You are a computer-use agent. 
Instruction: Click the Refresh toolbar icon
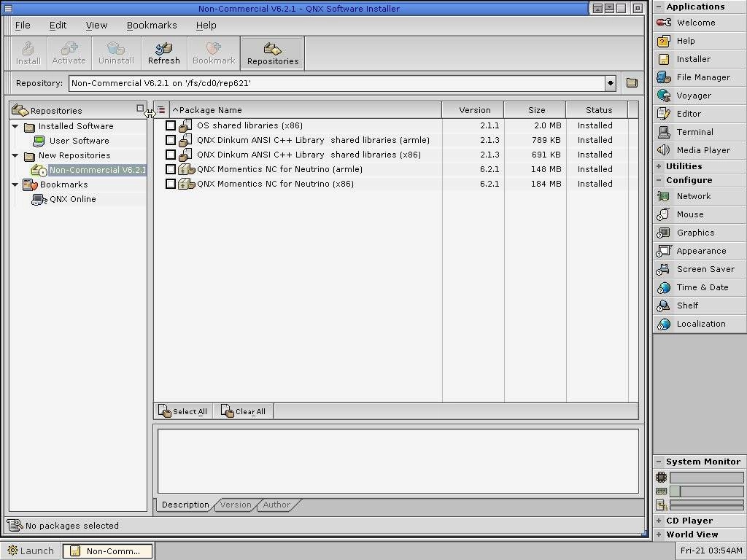[x=163, y=53]
